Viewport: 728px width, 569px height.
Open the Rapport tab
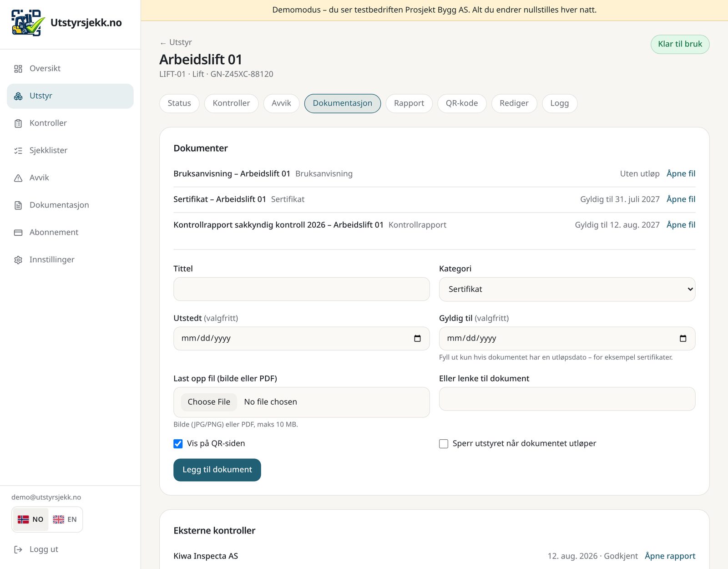click(x=409, y=103)
